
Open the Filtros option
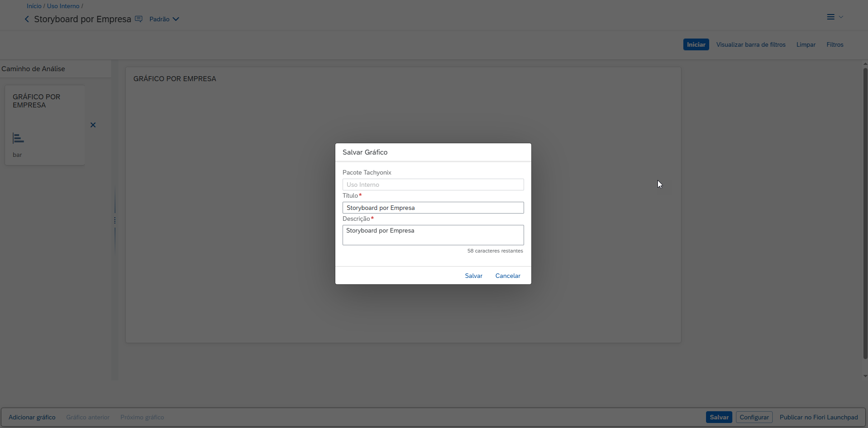(x=834, y=44)
